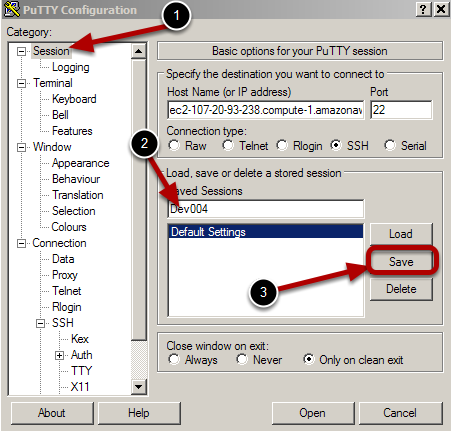
Task: Open the Colours settings category
Action: [x=69, y=227]
